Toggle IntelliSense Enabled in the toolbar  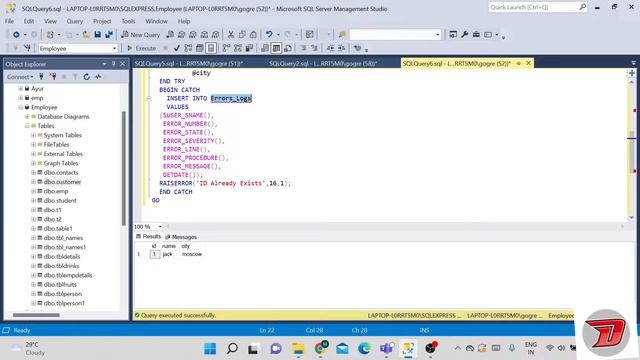[x=211, y=48]
